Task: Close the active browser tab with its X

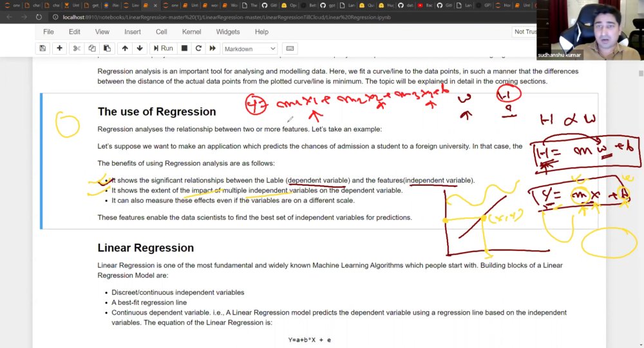Action: (155, 5)
